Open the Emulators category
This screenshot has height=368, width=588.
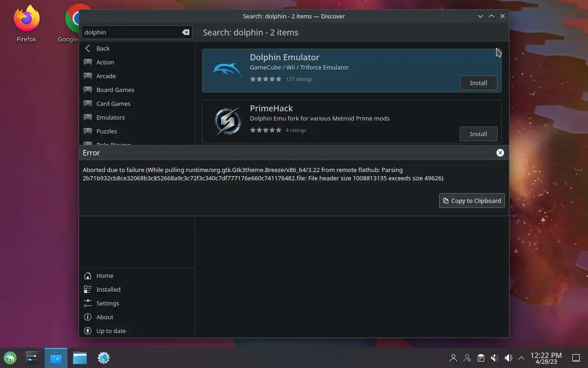coord(137,117)
